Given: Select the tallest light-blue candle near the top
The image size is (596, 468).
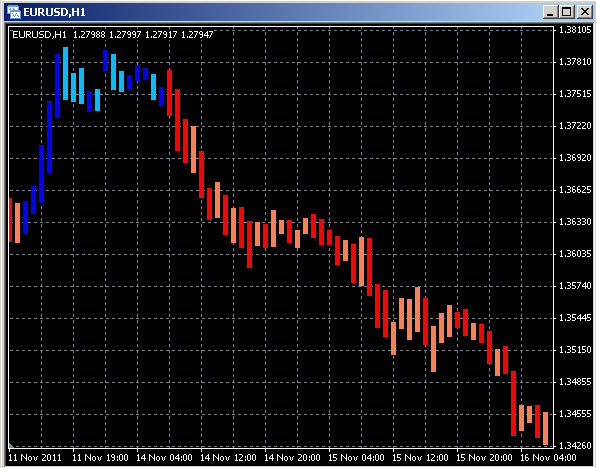Looking at the screenshot, I should click(65, 74).
